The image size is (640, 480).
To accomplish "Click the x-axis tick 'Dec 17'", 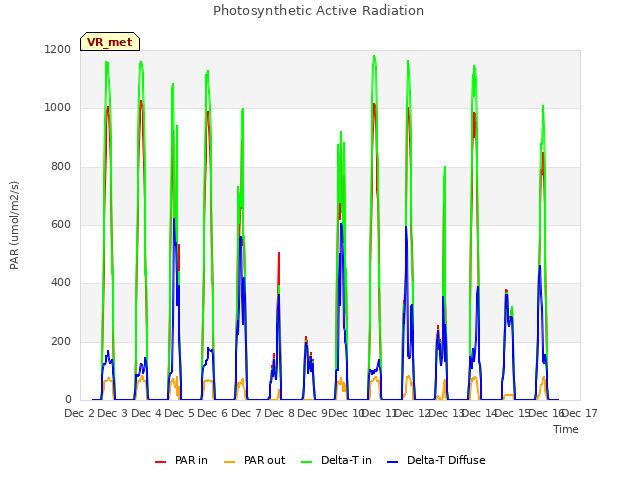I will click(580, 413).
